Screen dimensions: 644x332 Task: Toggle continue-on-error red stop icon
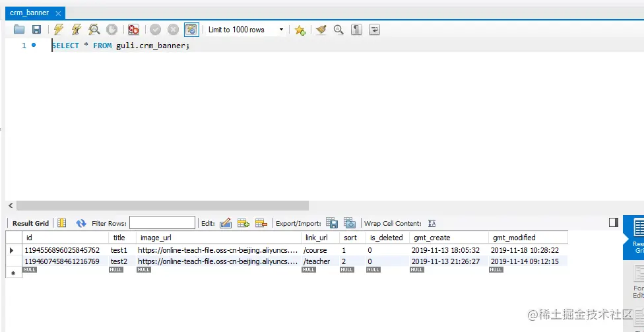click(133, 29)
